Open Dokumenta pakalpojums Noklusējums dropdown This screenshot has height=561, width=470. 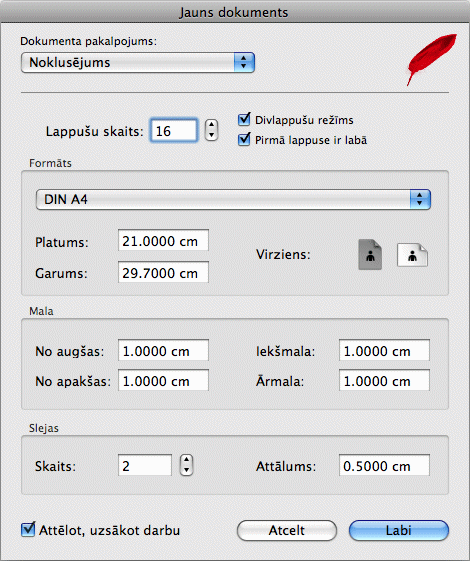point(138,63)
